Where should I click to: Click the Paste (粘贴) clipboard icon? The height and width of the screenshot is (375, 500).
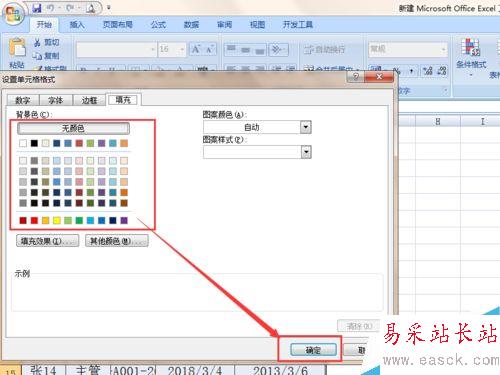17,47
